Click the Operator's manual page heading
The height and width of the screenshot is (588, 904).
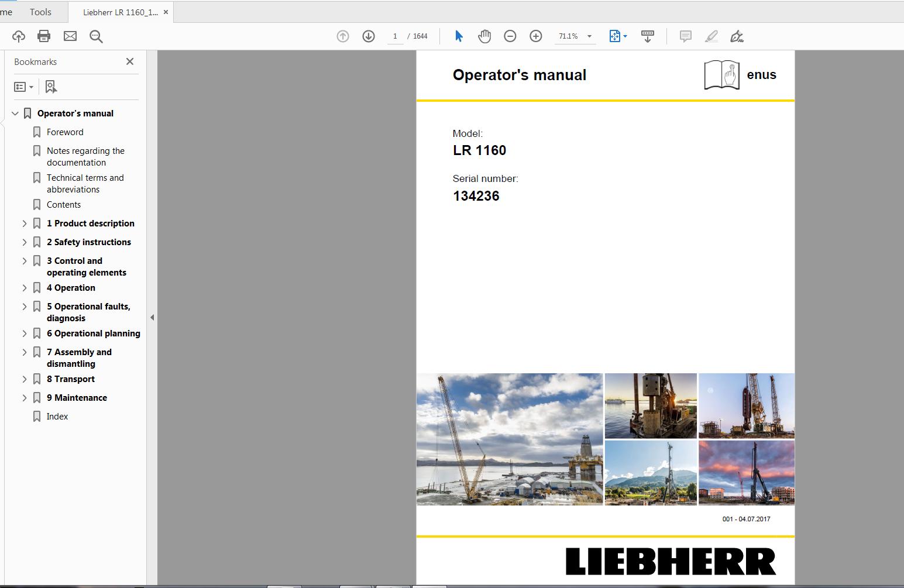pos(520,75)
